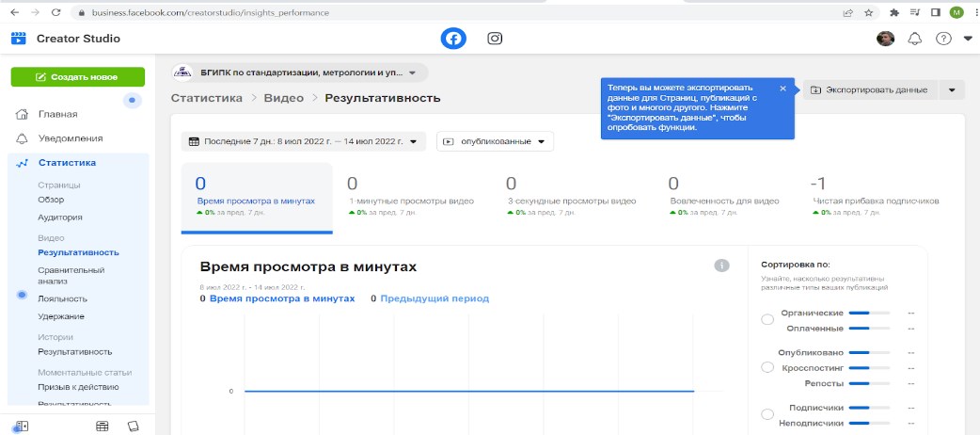Expand the опубликованные filter dropdown
This screenshot has height=435, width=980.
point(495,142)
